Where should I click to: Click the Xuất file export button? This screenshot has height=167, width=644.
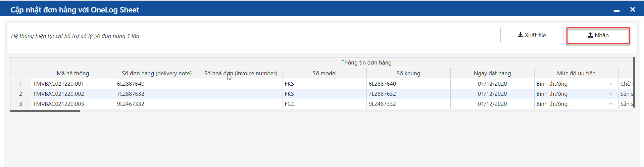(532, 35)
